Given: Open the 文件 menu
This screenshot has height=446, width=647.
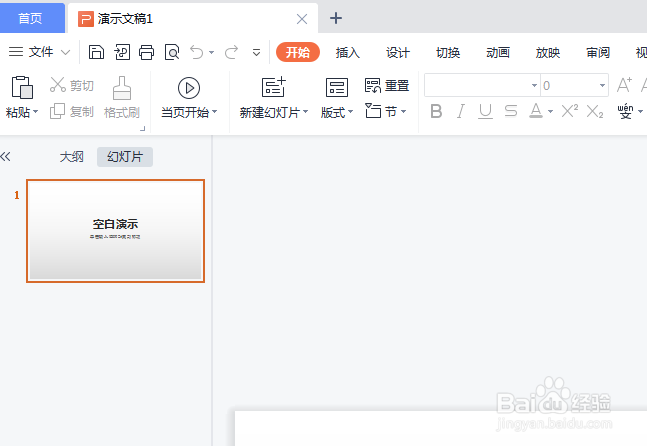Looking at the screenshot, I should pos(40,52).
